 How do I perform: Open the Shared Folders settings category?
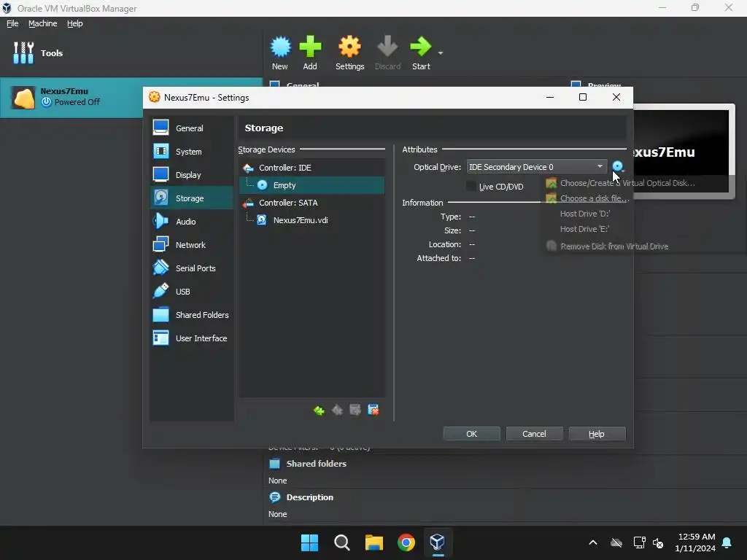(192, 315)
